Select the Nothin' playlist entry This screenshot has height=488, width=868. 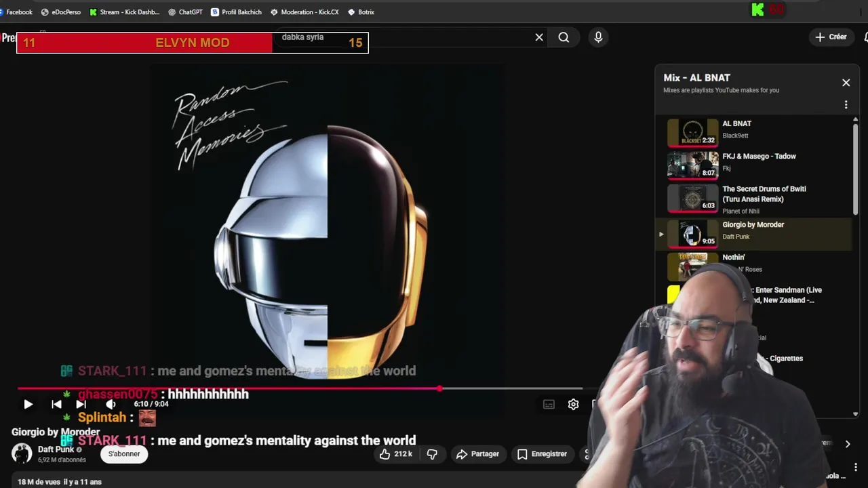click(x=753, y=266)
